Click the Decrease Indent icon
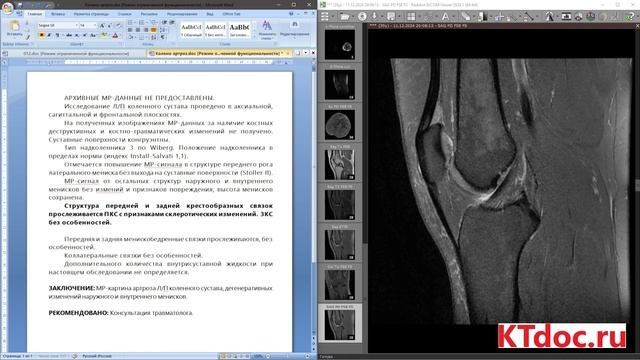640x360 pixels. click(x=164, y=22)
